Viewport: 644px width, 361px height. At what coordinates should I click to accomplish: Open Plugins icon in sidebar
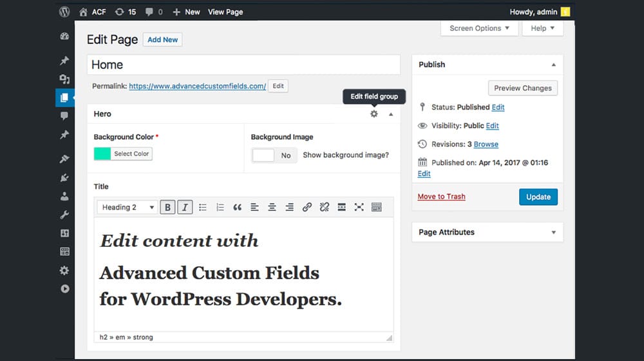pos(64,178)
